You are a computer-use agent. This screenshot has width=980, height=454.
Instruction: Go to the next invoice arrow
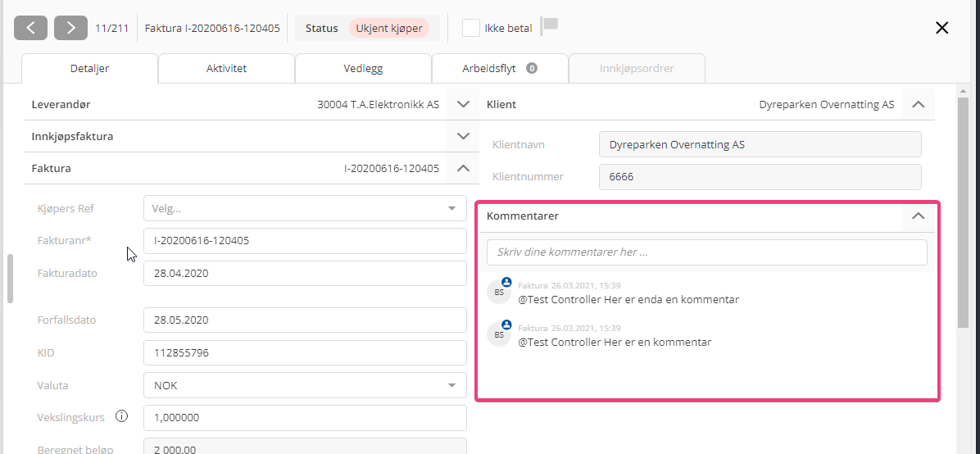[70, 28]
